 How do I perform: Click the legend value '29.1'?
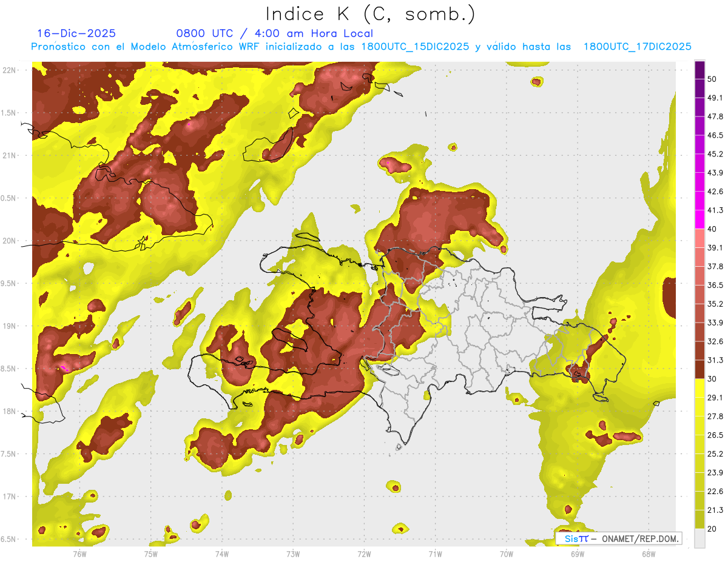tap(715, 397)
